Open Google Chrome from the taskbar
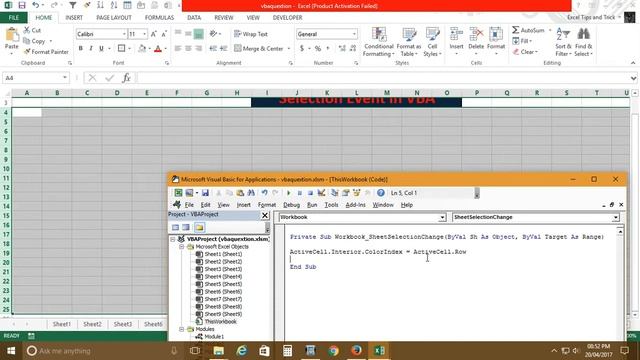Image resolution: width=640 pixels, height=360 pixels. (333, 351)
